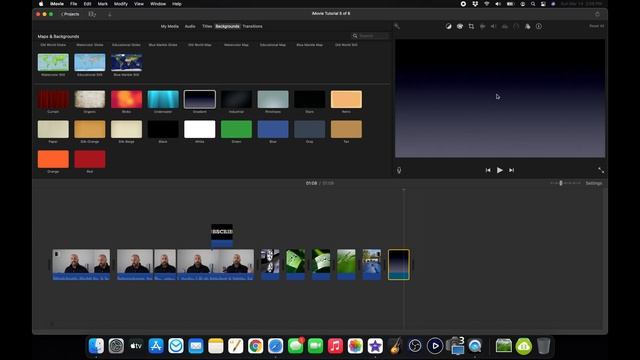Open clip filter and audio effects
Viewport: 640px width, 360px height.
click(527, 26)
